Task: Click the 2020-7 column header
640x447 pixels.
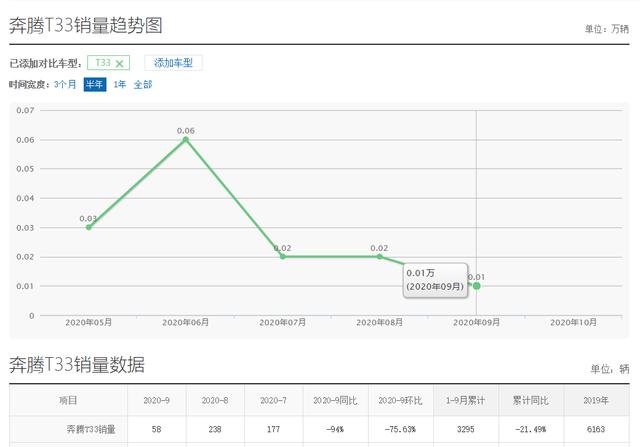Action: coord(273,400)
